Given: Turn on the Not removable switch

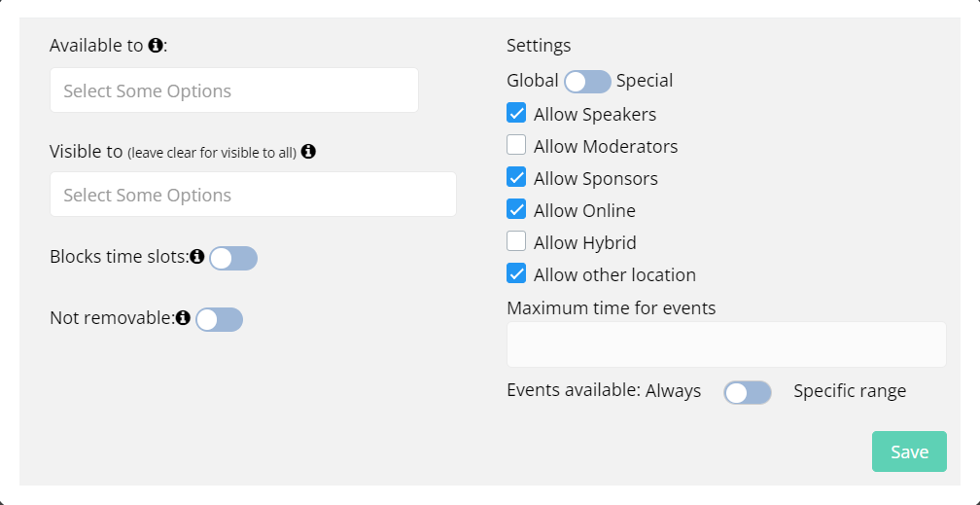Looking at the screenshot, I should (x=219, y=319).
